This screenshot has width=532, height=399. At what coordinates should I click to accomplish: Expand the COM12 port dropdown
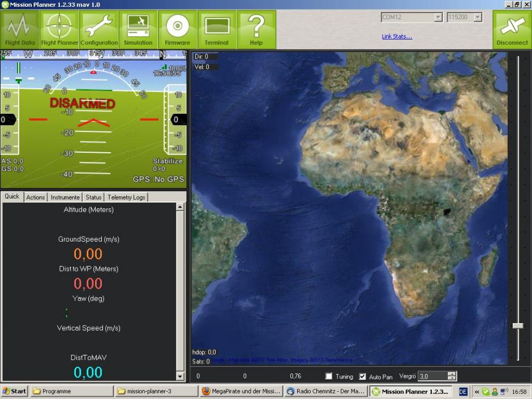pos(438,17)
